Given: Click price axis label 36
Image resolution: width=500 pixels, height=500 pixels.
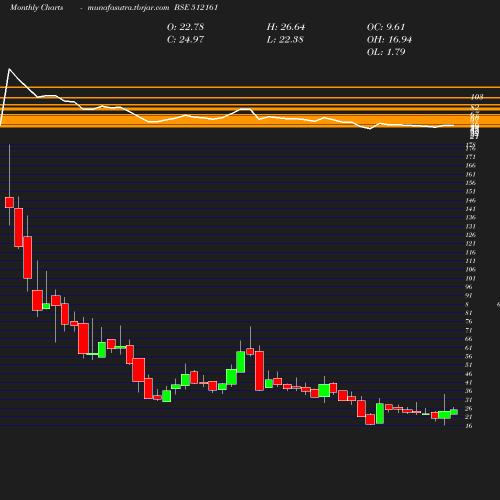Looking at the screenshot, I should tap(469, 391).
